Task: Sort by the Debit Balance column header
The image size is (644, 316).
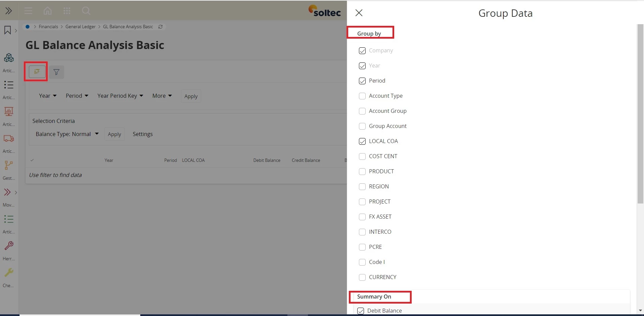Action: click(x=267, y=160)
